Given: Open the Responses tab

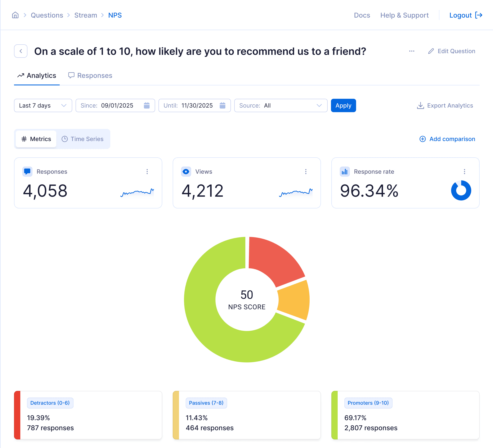Looking at the screenshot, I should pos(90,76).
